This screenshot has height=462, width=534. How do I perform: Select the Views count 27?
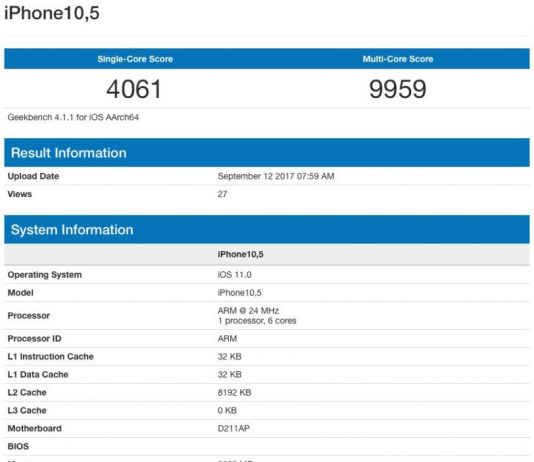tap(222, 194)
